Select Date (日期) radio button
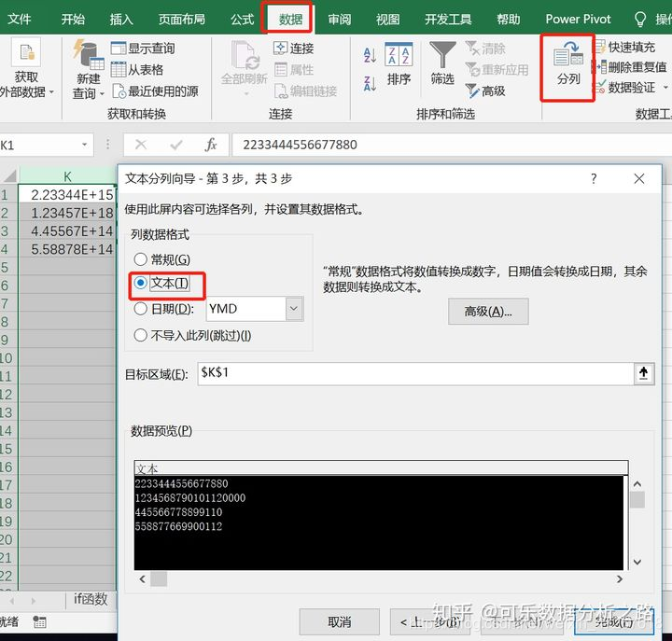The height and width of the screenshot is (641, 672). (141, 309)
